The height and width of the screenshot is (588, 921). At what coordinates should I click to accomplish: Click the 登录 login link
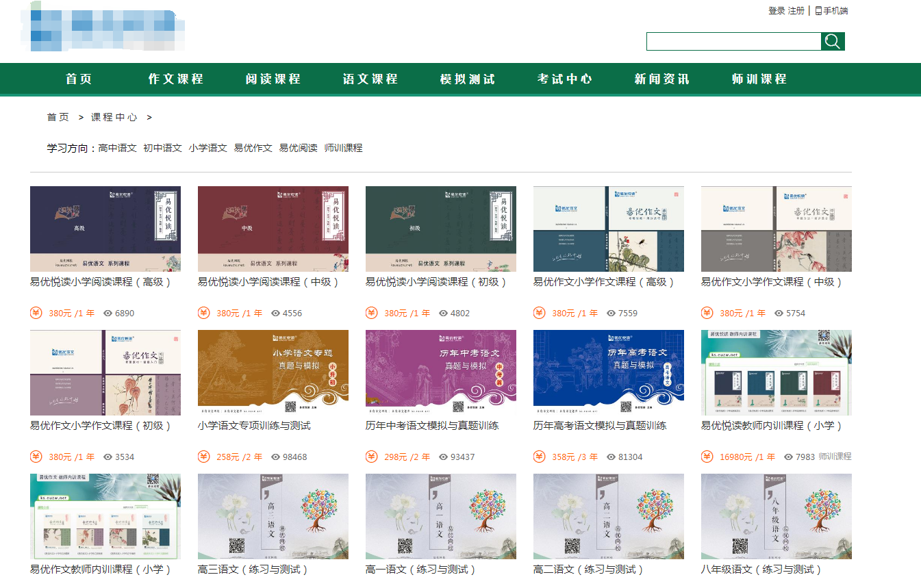[777, 11]
